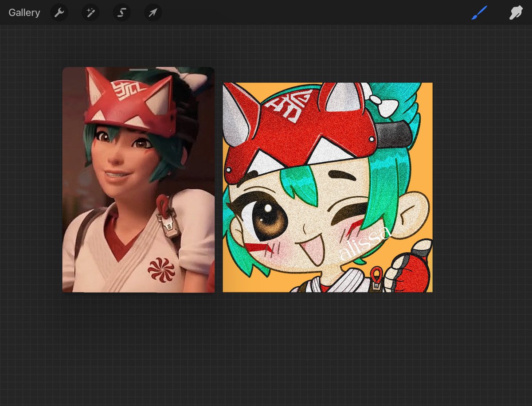The image size is (532, 406).
Task: Activate the Selection S-shaped tool
Action: (121, 13)
